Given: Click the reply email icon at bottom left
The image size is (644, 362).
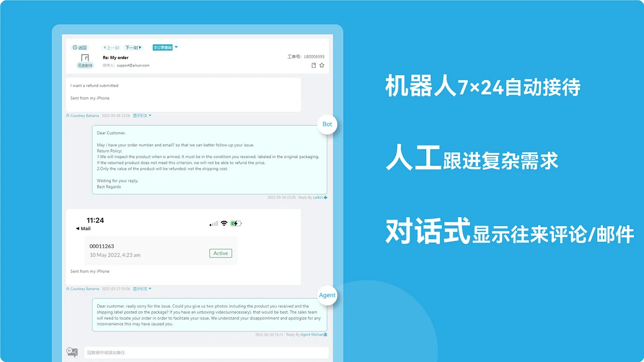Looking at the screenshot, I should [x=72, y=352].
